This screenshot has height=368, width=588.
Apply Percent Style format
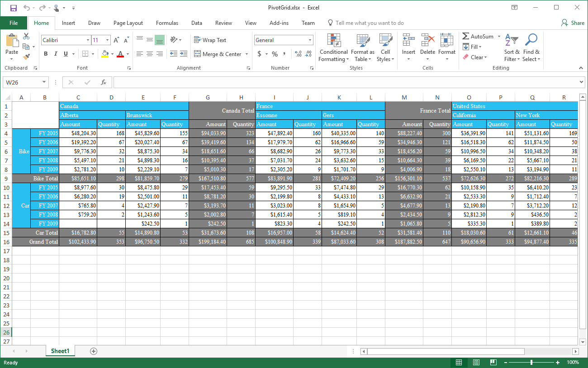pos(275,54)
